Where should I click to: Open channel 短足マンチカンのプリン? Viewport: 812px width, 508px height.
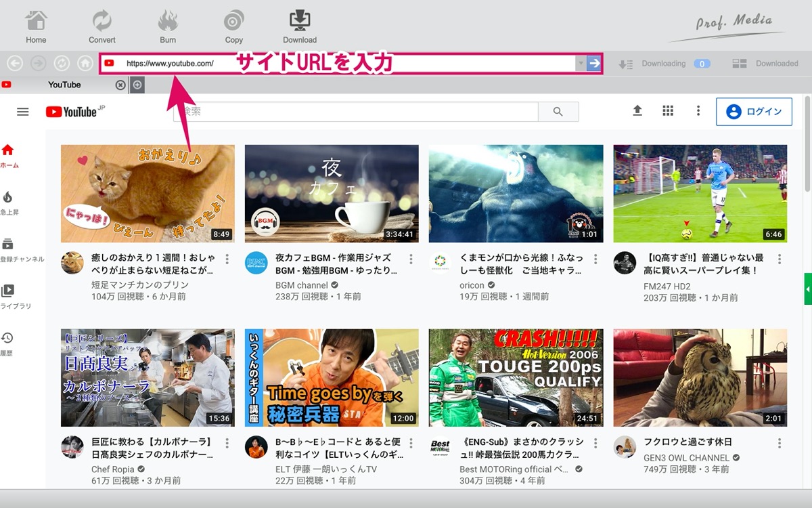pyautogui.click(x=141, y=285)
